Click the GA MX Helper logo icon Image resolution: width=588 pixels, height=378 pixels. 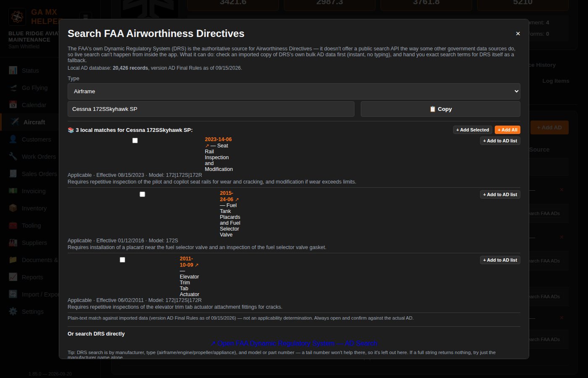pyautogui.click(x=17, y=17)
